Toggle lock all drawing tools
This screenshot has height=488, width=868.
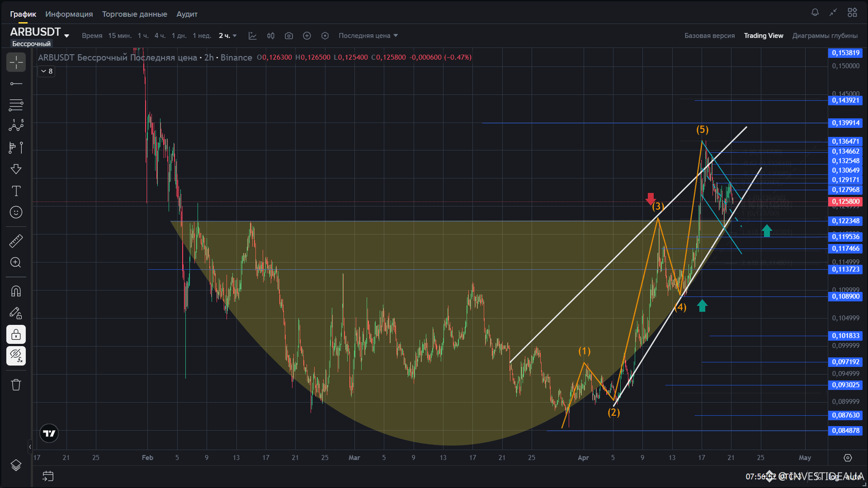16,335
